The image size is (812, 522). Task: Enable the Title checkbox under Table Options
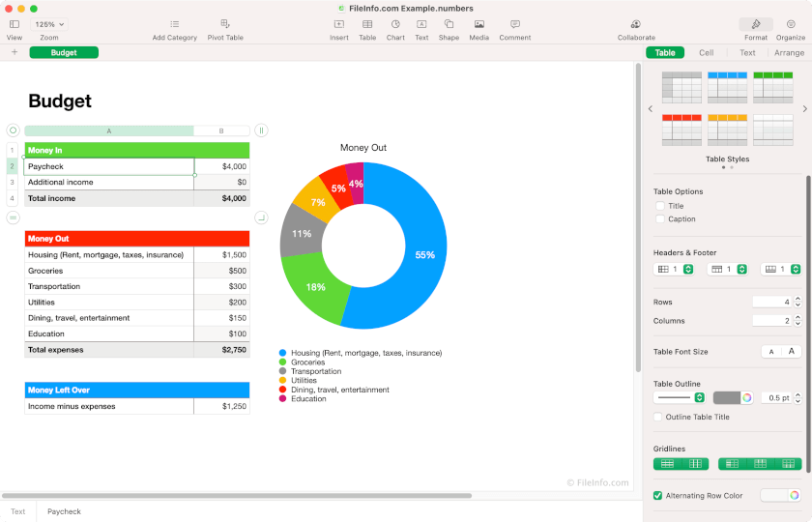point(660,206)
